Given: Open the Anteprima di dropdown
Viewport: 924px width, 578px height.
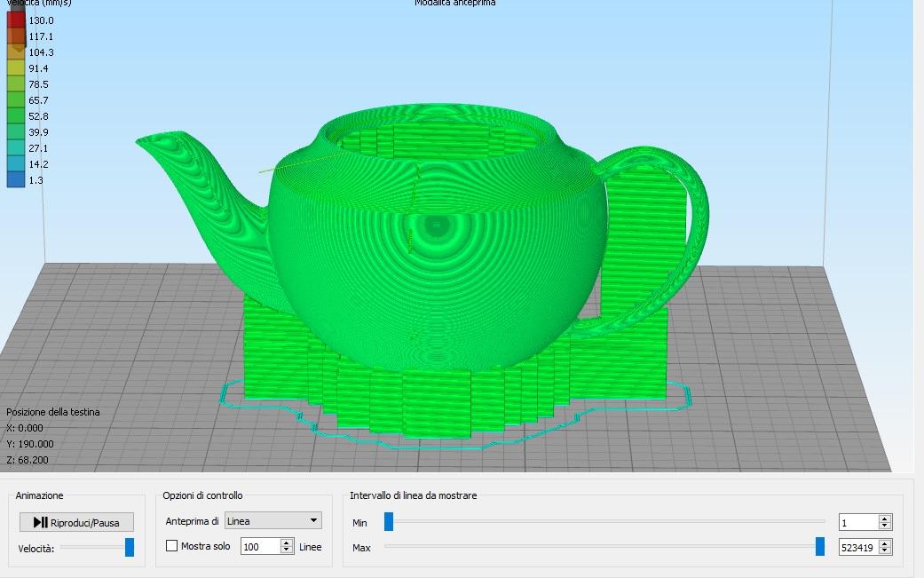Looking at the screenshot, I should click(x=272, y=521).
